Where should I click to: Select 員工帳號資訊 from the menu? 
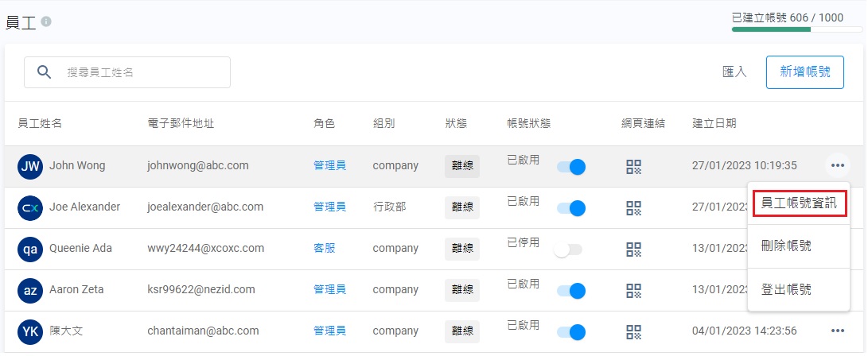pos(798,203)
